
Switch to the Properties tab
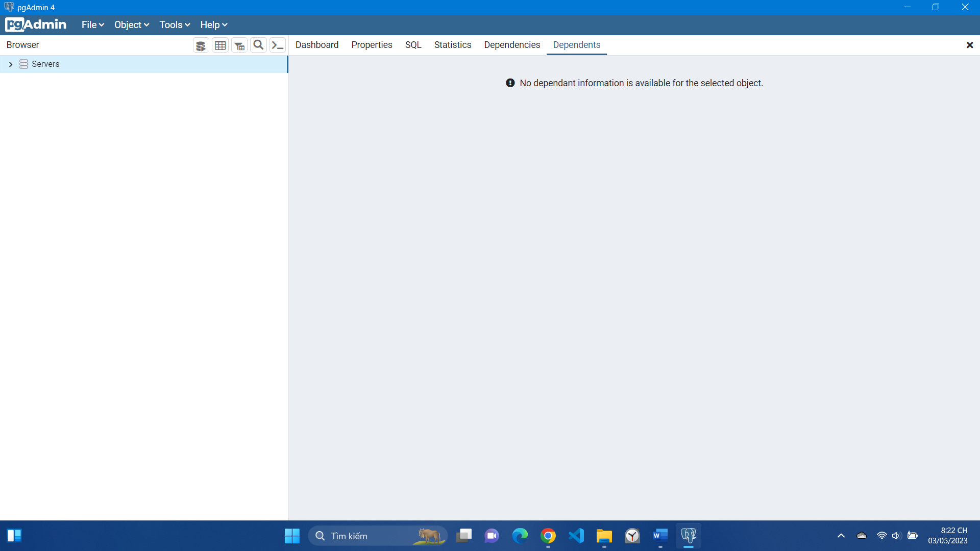coord(372,45)
